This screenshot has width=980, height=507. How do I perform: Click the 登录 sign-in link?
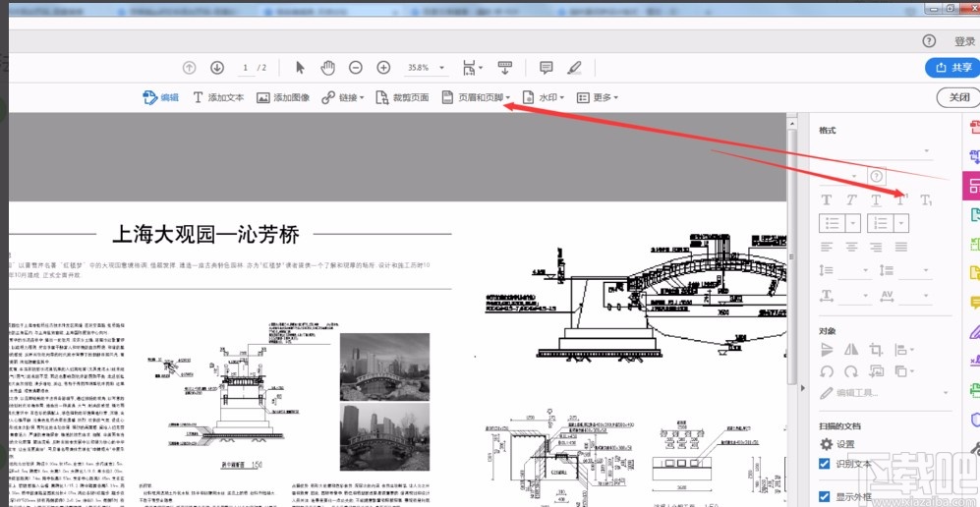pos(964,42)
